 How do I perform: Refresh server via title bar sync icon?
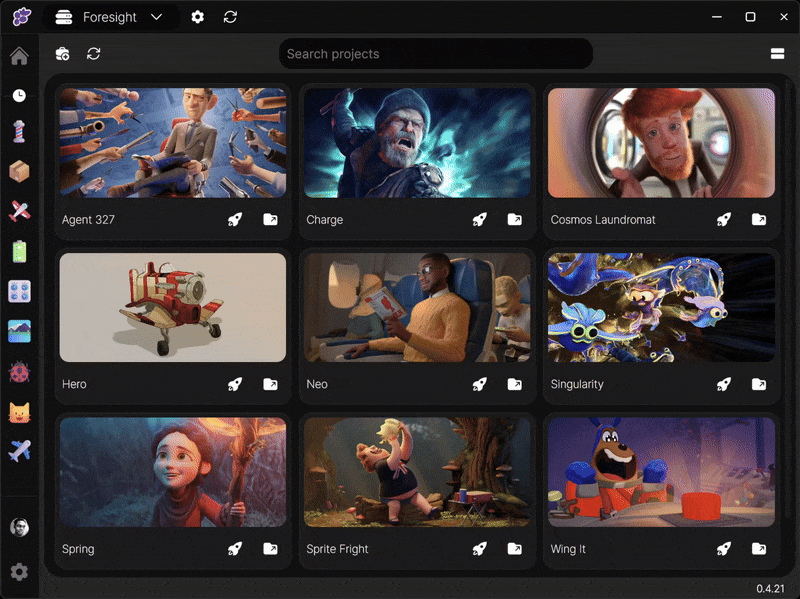230,17
